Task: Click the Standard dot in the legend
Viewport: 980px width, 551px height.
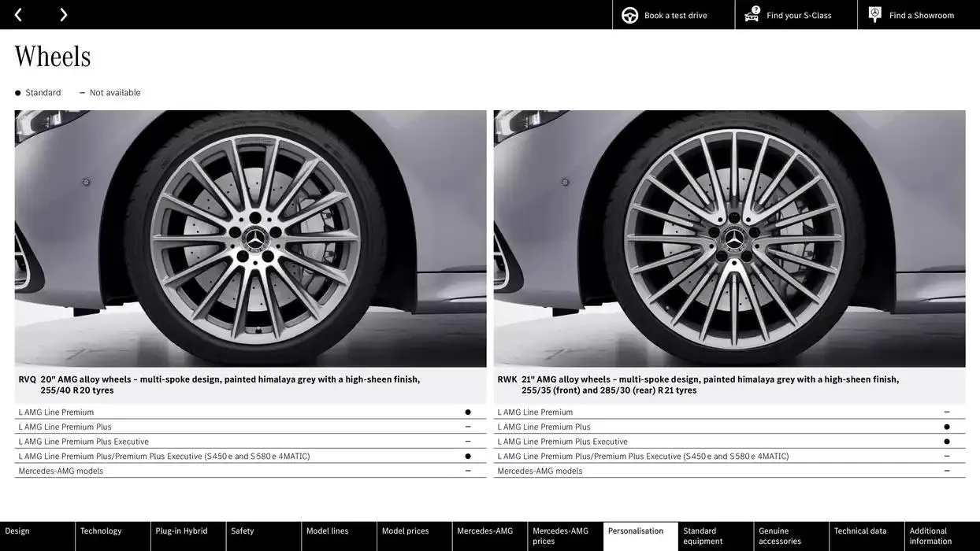Action: pos(17,92)
